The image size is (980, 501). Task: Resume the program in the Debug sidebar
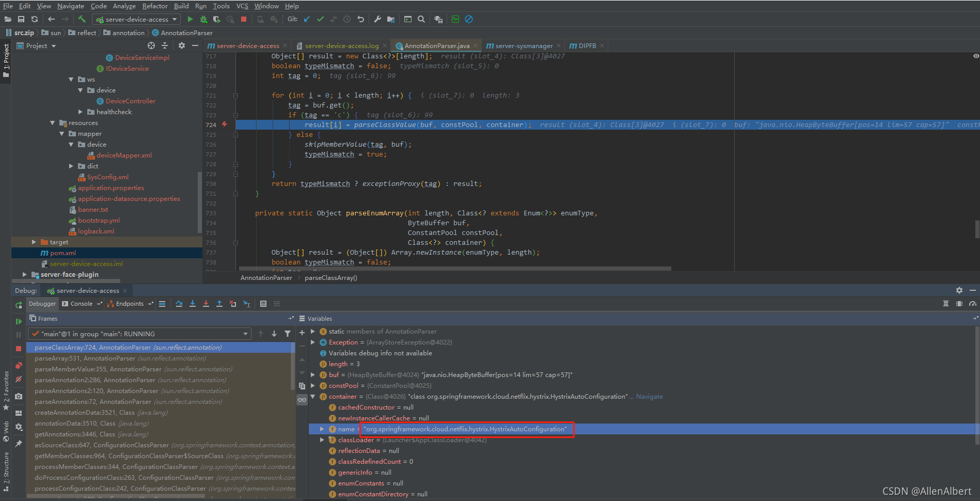tap(19, 321)
